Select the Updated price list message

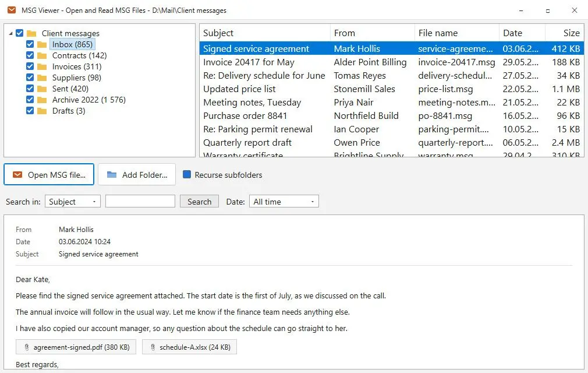[391, 89]
